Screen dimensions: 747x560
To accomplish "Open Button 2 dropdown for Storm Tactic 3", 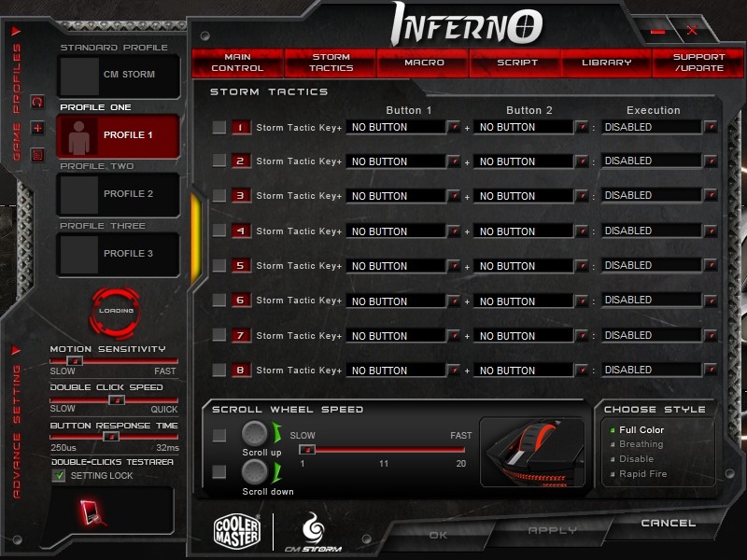I will (x=582, y=195).
